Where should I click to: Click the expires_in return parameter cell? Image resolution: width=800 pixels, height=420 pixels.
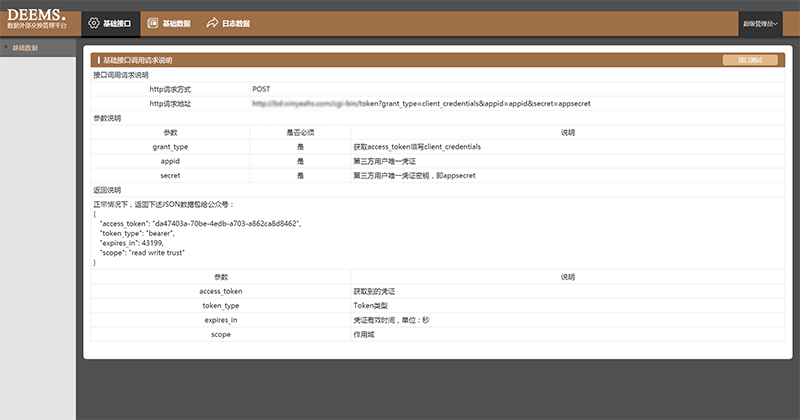tap(220, 320)
